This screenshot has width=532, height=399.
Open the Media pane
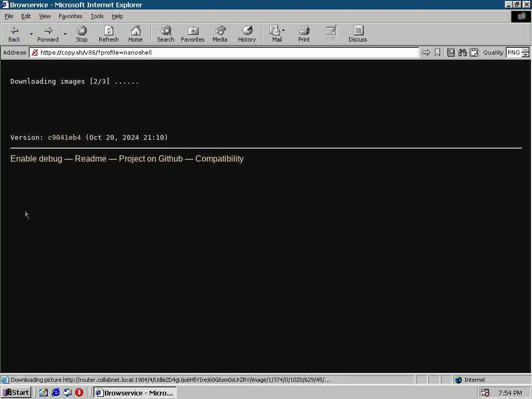(220, 34)
